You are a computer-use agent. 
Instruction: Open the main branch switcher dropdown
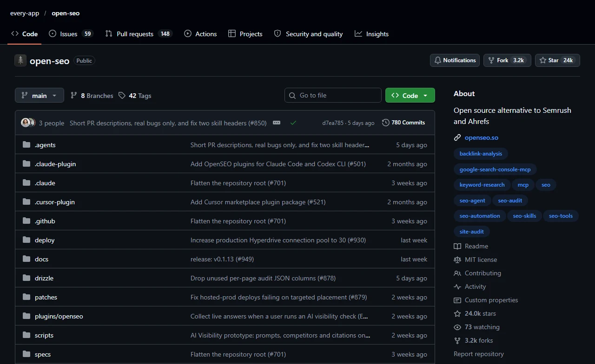[x=39, y=95]
